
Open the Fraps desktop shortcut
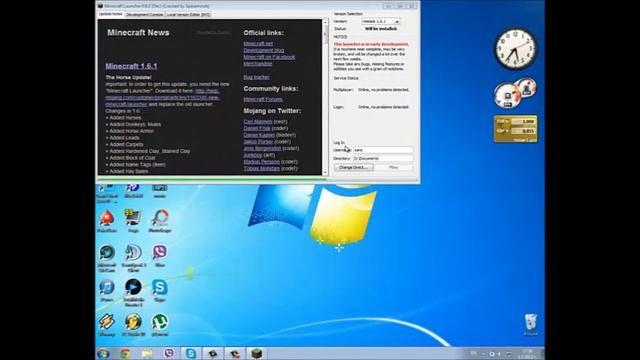point(133,218)
